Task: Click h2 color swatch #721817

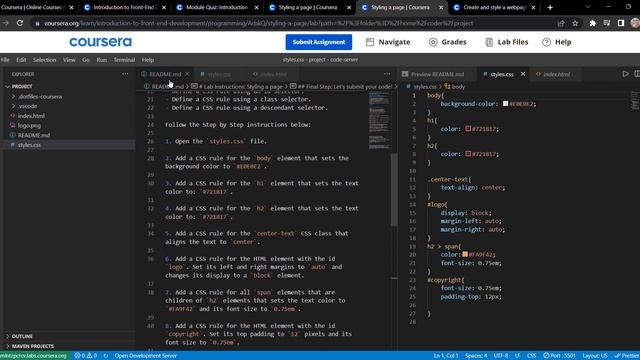Action: [468, 154]
